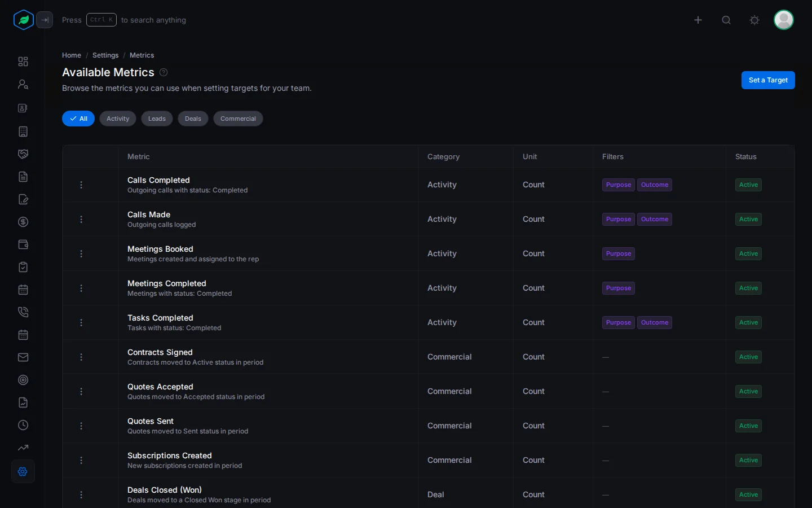Open the user avatar menu
812x508 pixels.
pos(784,20)
